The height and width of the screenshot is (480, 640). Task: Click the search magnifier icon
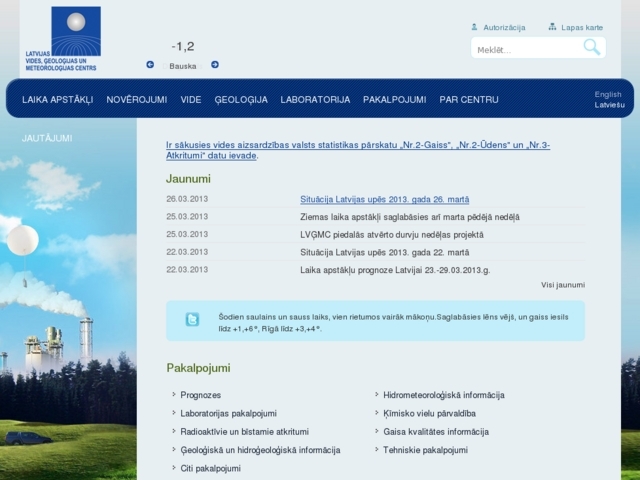pos(592,47)
